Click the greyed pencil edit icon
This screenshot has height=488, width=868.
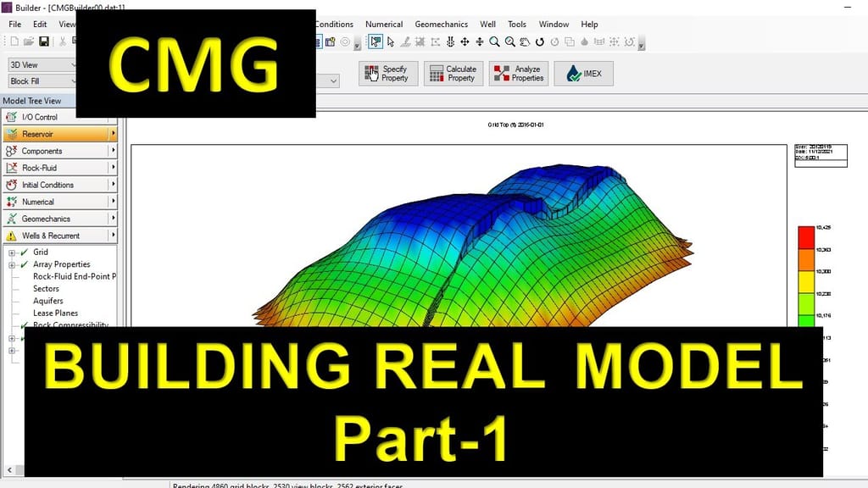pos(405,42)
